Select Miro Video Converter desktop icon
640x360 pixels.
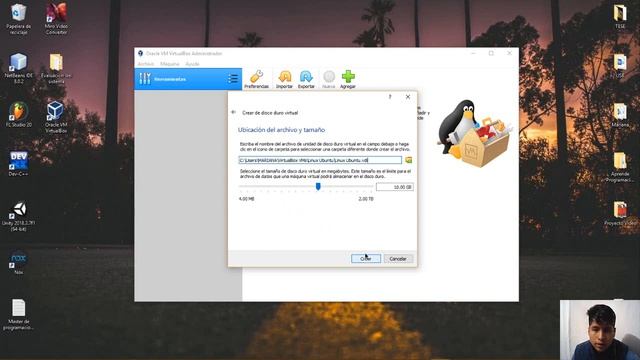pos(56,19)
